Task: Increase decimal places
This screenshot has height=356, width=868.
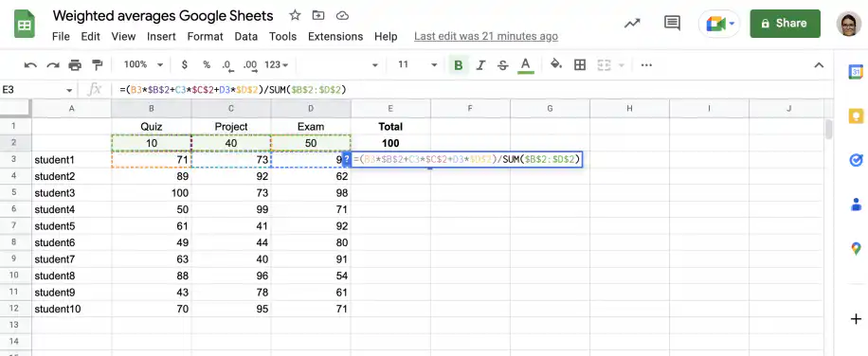Action: tap(250, 65)
